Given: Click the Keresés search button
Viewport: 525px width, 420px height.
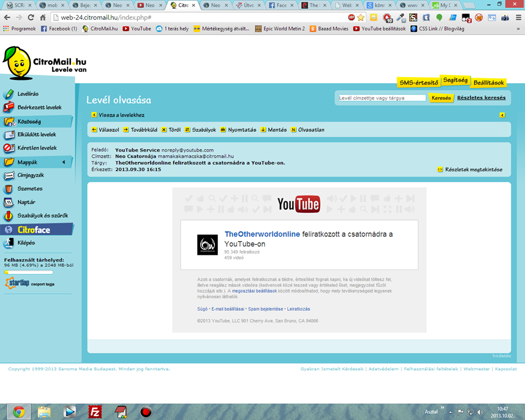Looking at the screenshot, I should tap(441, 98).
